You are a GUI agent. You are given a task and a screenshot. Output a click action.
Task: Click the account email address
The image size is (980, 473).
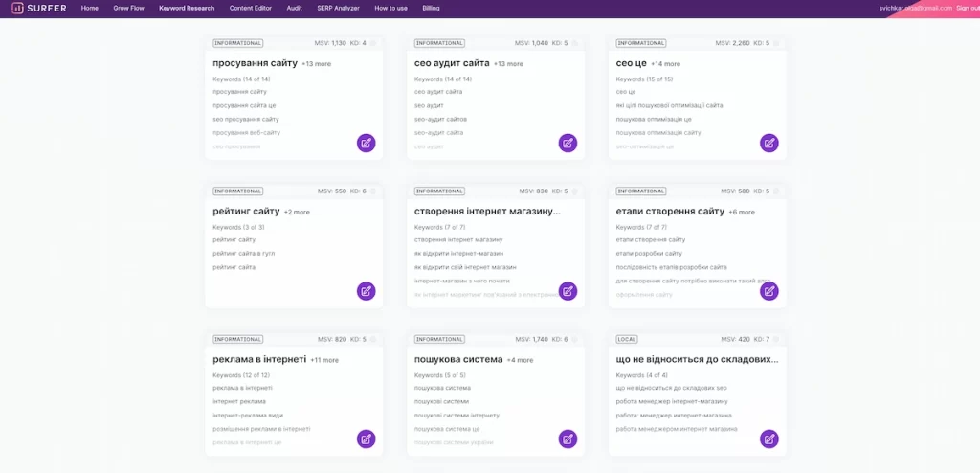tap(916, 8)
